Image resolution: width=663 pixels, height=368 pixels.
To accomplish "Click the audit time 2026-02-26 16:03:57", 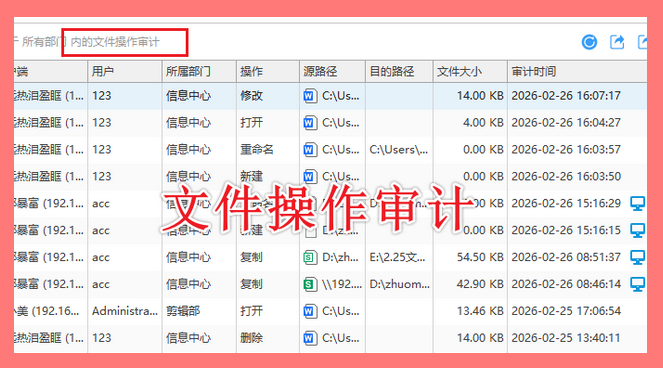I will [x=566, y=150].
